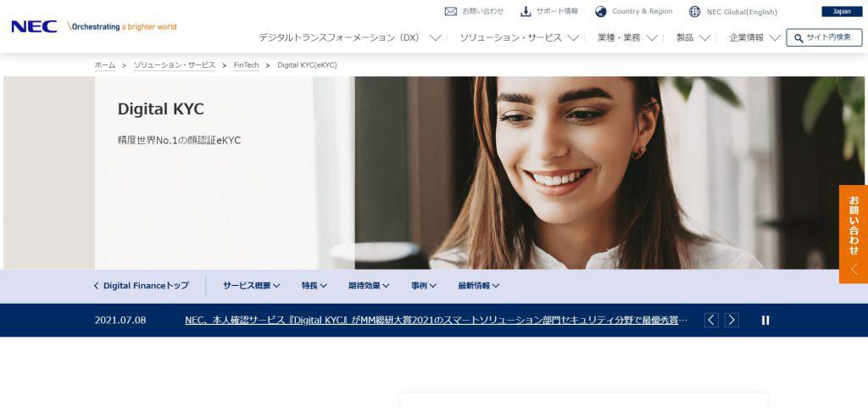Expand 製品 menu

pos(693,37)
